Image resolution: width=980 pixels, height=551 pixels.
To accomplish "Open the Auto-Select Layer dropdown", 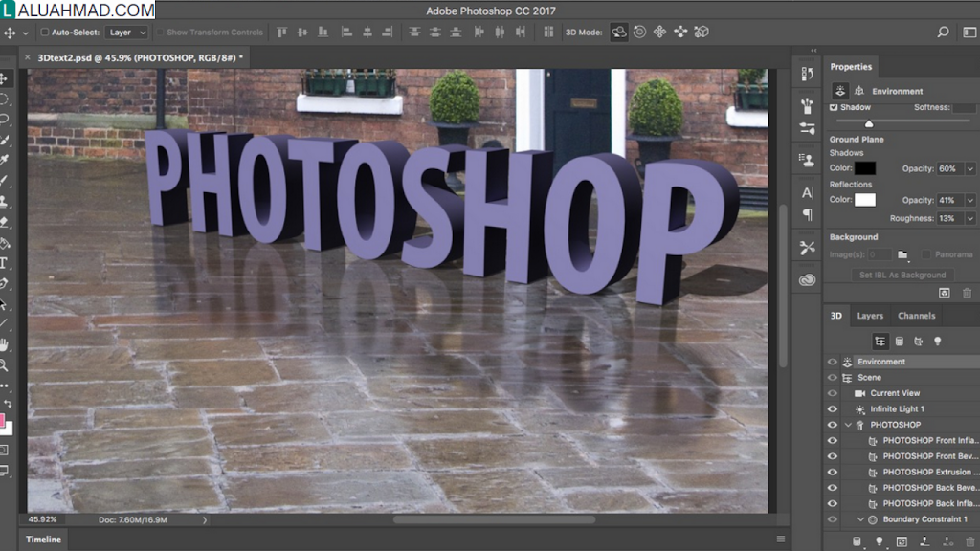I will coord(127,32).
